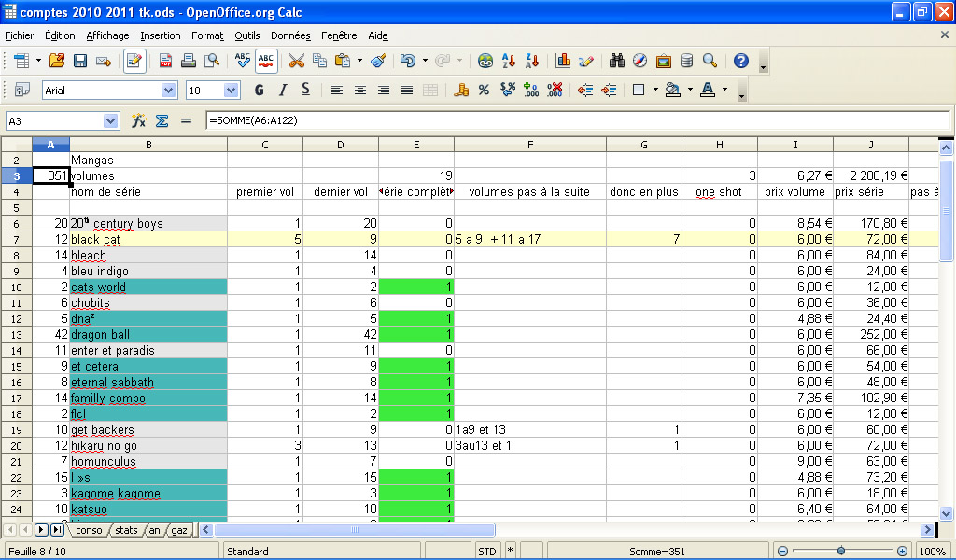The image size is (956, 560).
Task: Toggle AutoSpellcheck on or off
Action: coord(266,62)
